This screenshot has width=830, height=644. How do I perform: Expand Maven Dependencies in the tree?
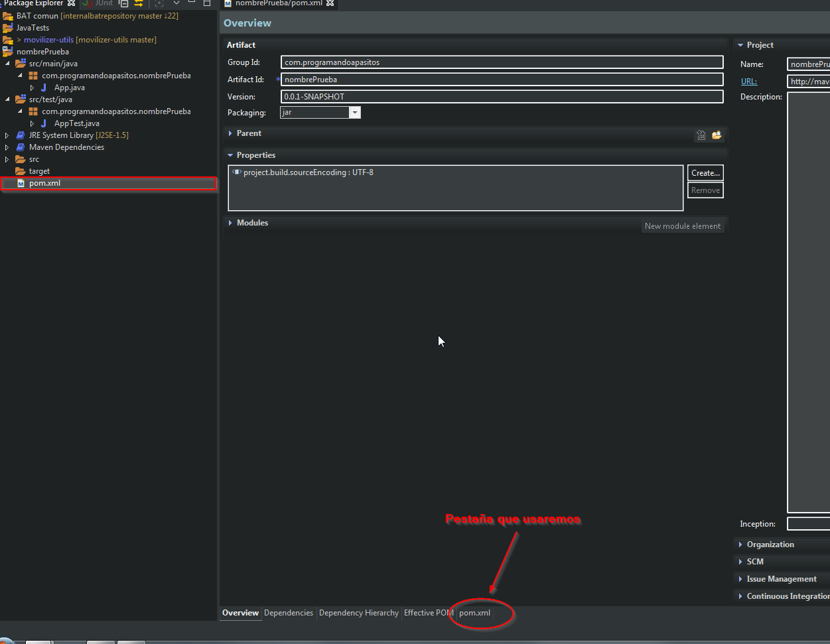point(7,147)
